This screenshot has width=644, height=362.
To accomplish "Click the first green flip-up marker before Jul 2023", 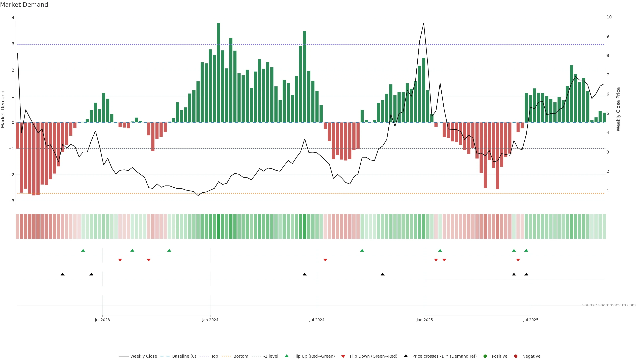I will tap(83, 251).
